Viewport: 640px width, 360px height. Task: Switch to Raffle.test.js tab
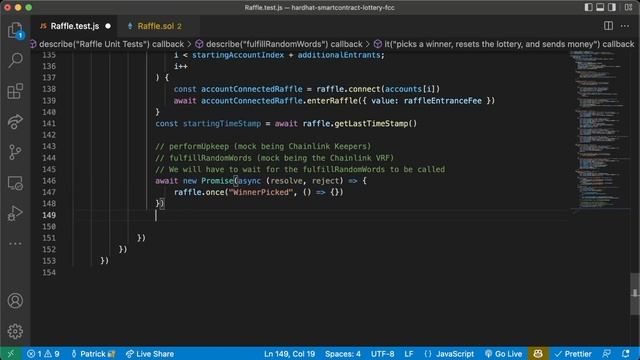point(75,26)
